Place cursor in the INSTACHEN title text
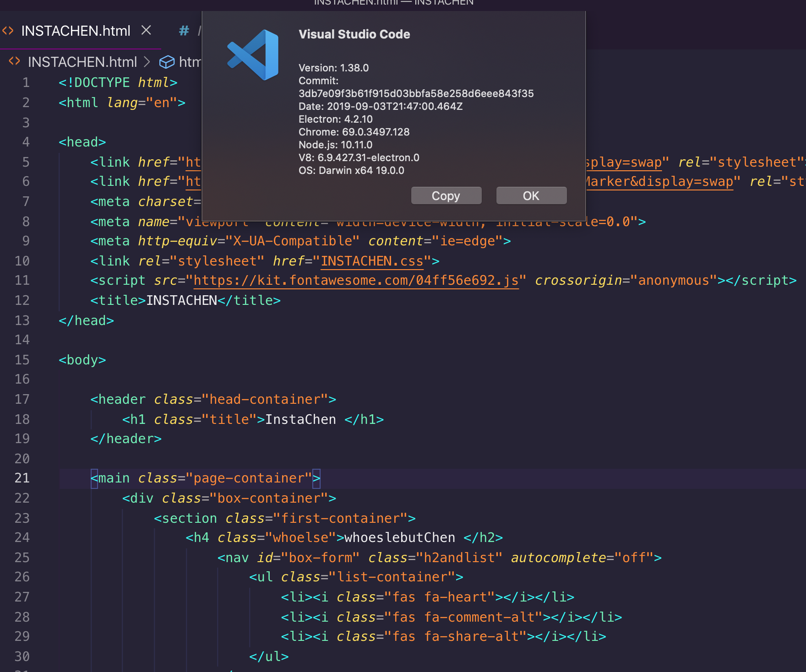The image size is (806, 672). (x=182, y=300)
